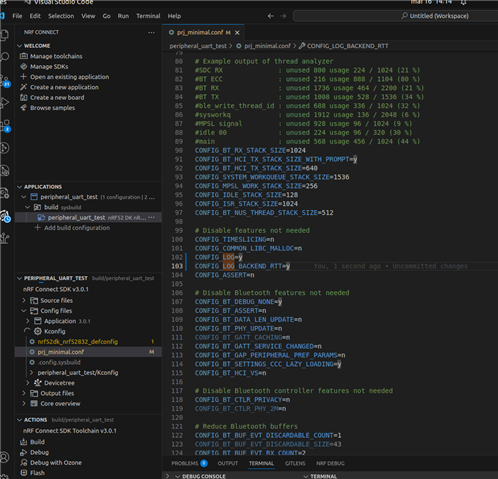Image resolution: width=498 pixels, height=479 pixels.
Task: Open the File menu
Action: (x=17, y=16)
